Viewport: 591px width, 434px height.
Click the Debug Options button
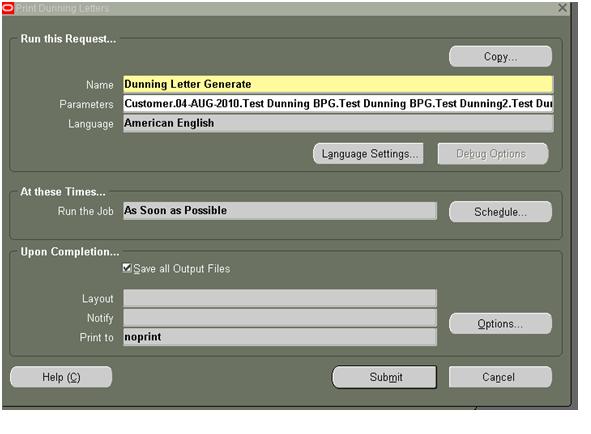click(x=493, y=154)
